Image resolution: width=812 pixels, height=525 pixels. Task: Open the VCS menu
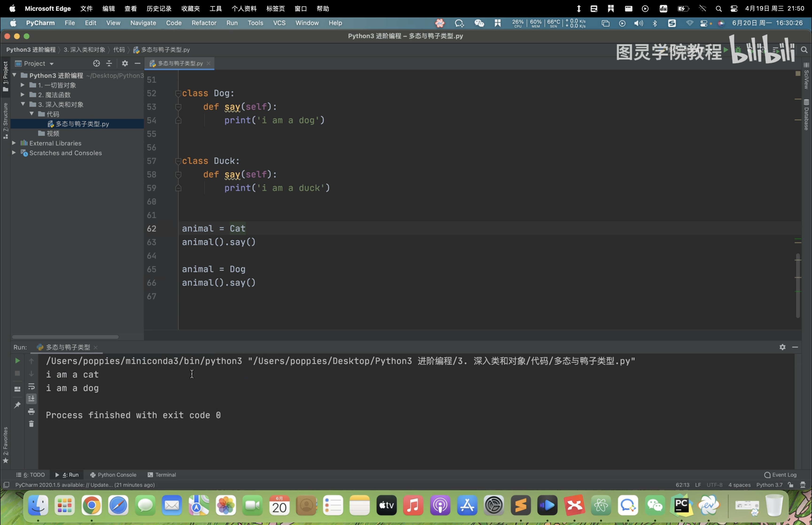(x=279, y=23)
